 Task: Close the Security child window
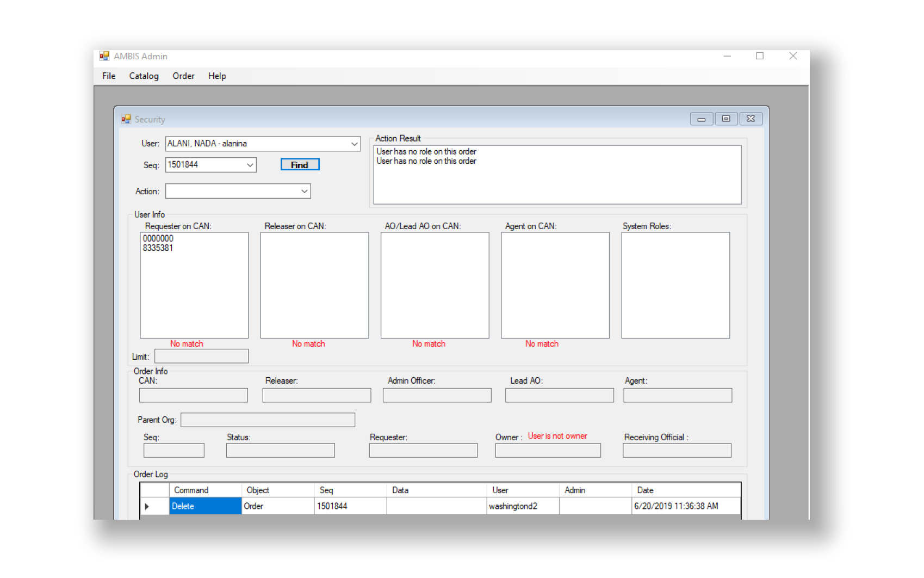(751, 119)
